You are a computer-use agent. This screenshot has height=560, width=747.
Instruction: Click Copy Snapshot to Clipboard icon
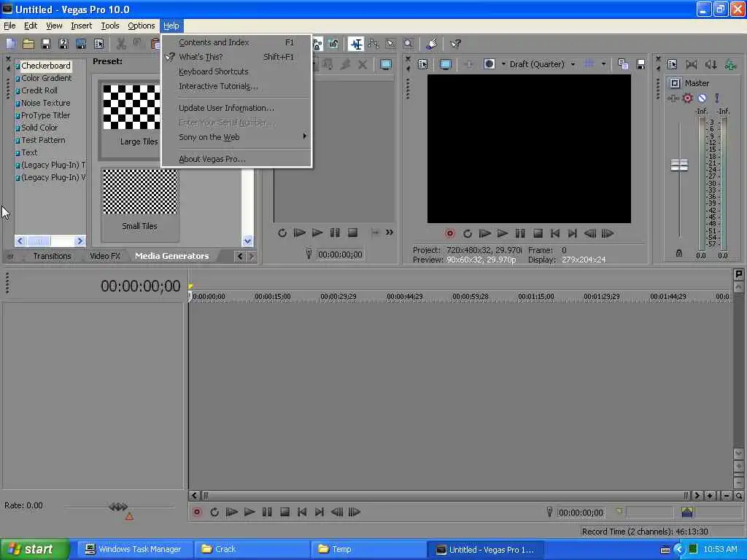pos(623,64)
